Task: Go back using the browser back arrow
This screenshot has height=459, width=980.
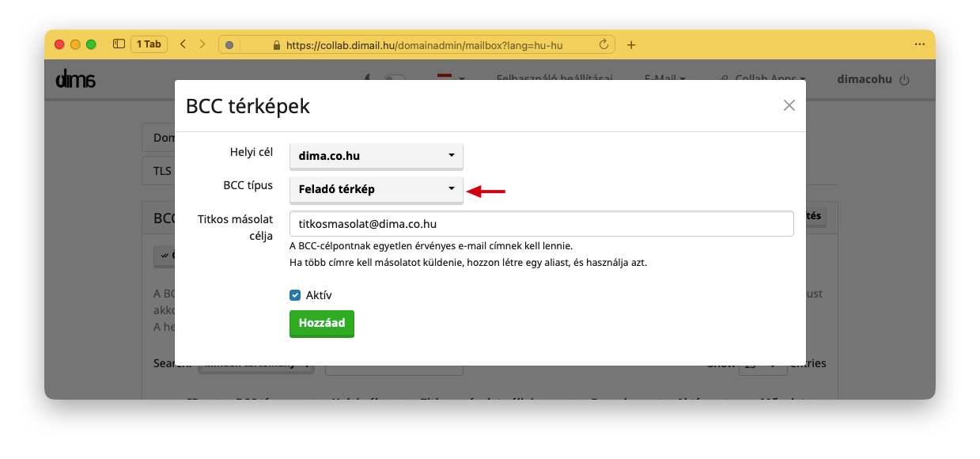Action: click(x=184, y=44)
